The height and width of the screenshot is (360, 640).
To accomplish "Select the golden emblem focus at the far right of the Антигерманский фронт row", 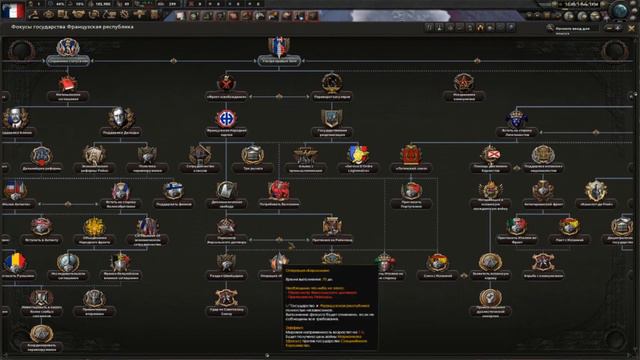I will [596, 195].
